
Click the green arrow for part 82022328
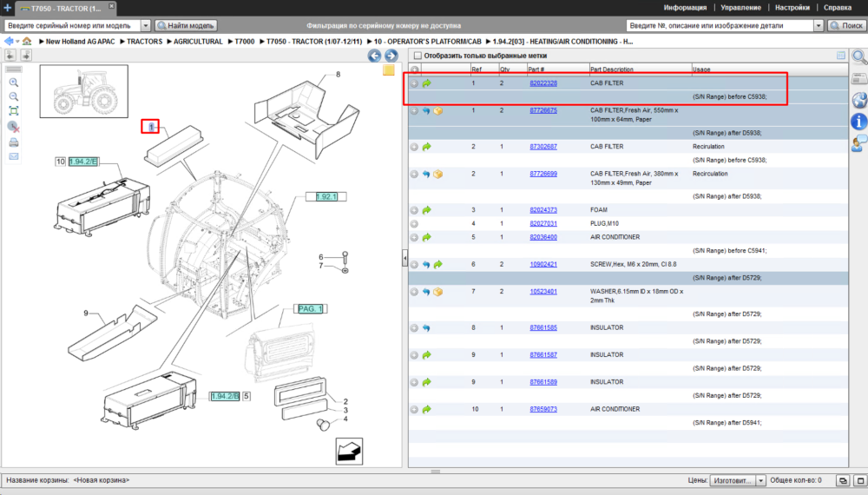click(x=426, y=83)
